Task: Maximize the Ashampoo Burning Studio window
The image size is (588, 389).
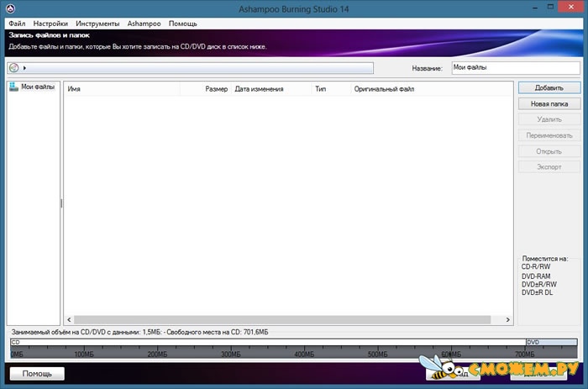Action: point(550,7)
